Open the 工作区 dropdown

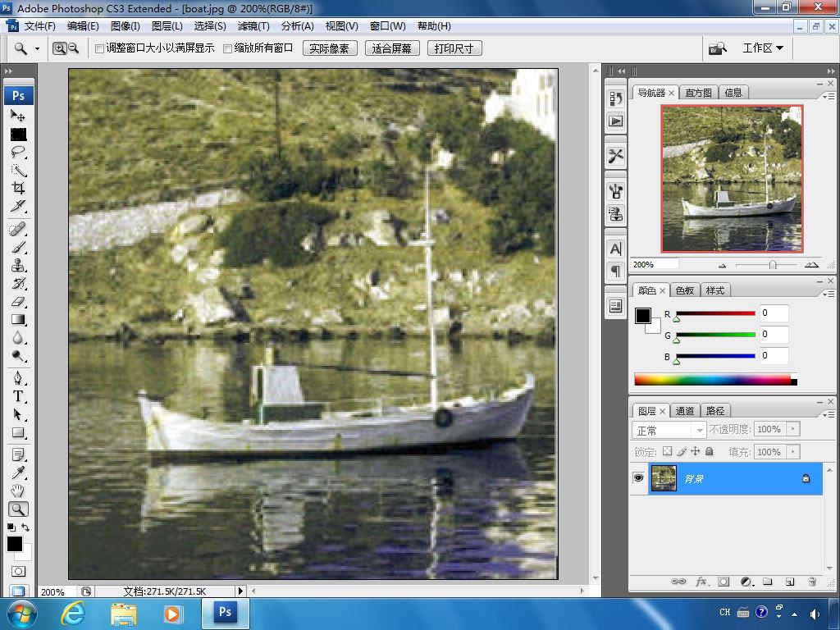(x=763, y=48)
